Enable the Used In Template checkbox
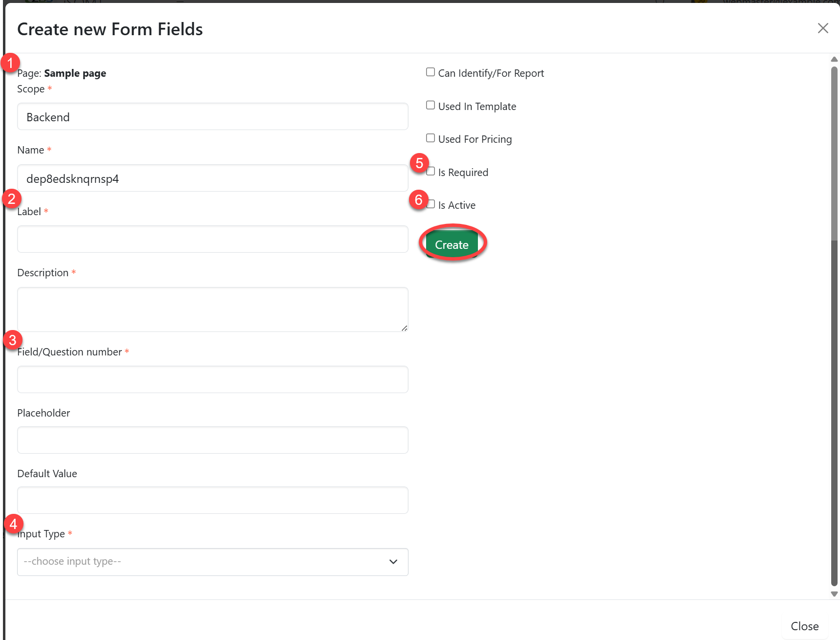 click(431, 105)
